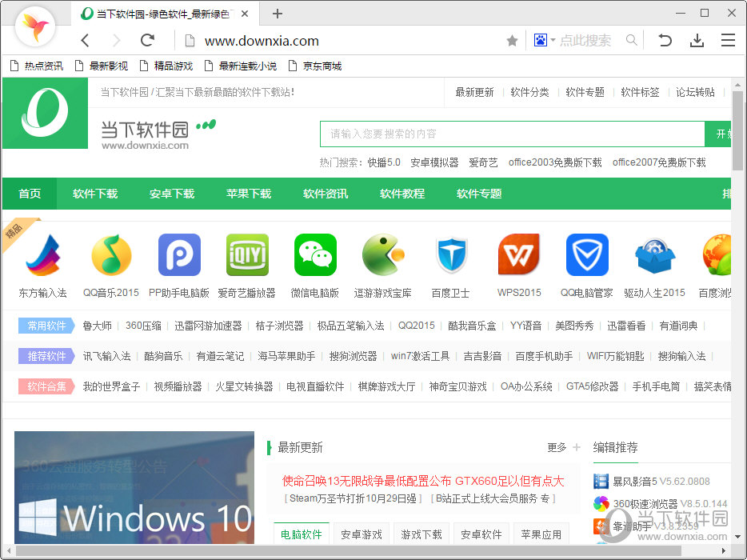Click 我的世界盒子 in 软件合集 row

(x=111, y=386)
